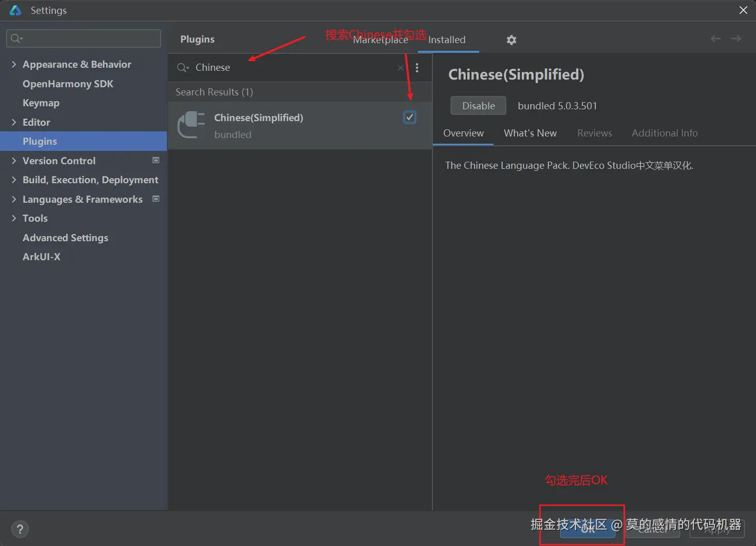Image resolution: width=756 pixels, height=546 pixels.
Task: Open the Additional Info tab
Action: pos(665,133)
